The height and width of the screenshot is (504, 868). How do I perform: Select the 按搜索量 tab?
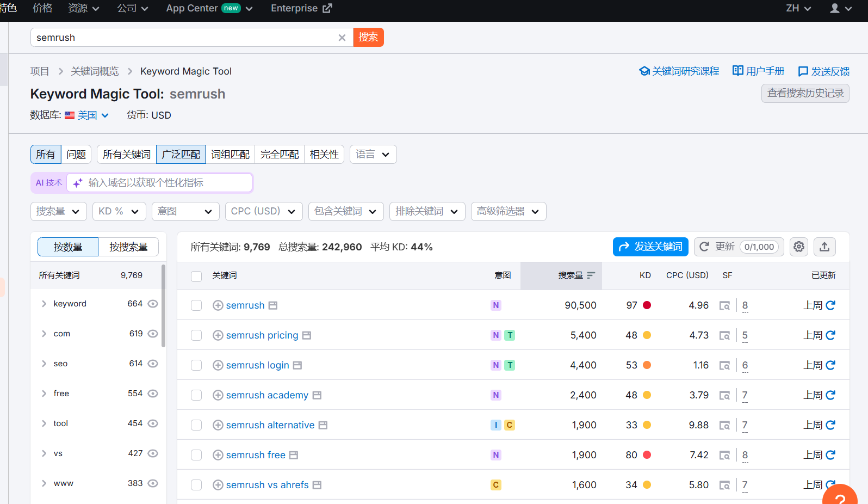pos(128,247)
